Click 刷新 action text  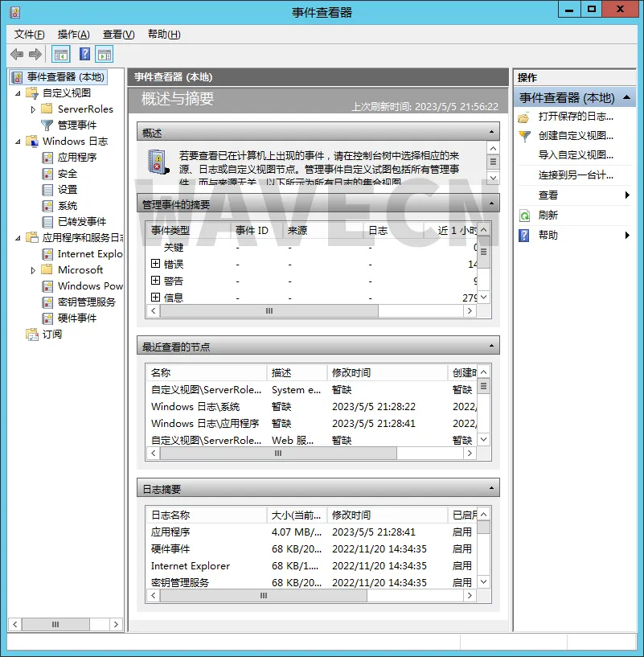548,216
